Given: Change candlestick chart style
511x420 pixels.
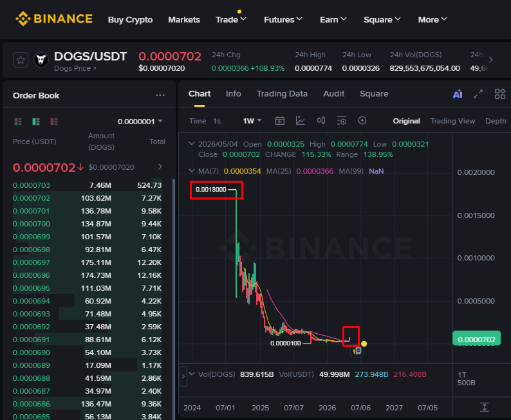Looking at the screenshot, I should click(x=321, y=121).
